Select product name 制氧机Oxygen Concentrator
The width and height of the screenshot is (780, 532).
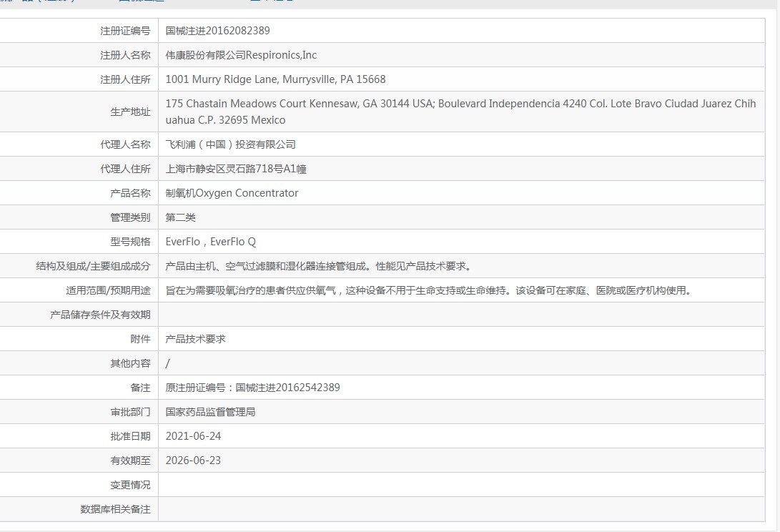click(x=232, y=193)
